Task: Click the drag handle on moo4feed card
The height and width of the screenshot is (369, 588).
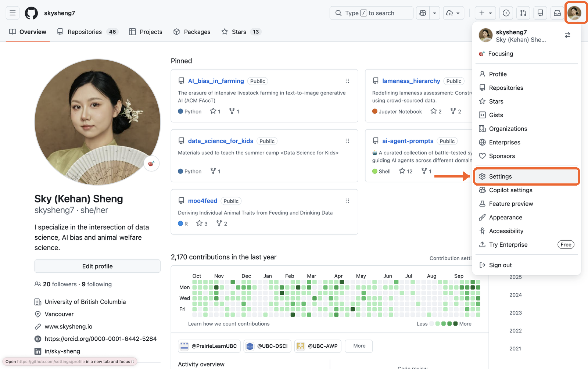Action: click(348, 201)
